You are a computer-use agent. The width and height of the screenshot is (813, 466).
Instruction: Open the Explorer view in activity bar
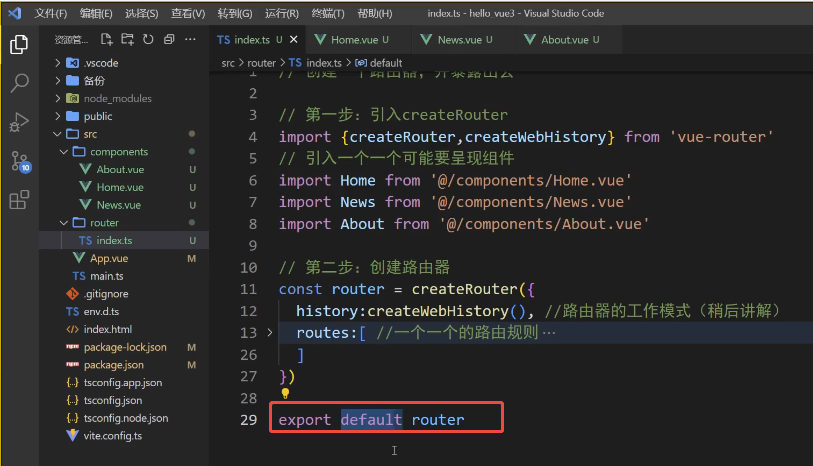click(19, 45)
